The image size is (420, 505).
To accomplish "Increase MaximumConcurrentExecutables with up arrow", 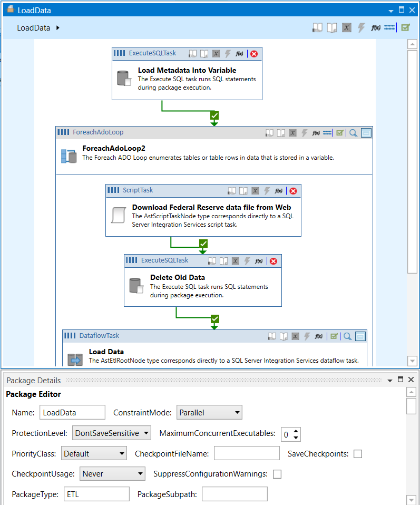I will (296, 431).
